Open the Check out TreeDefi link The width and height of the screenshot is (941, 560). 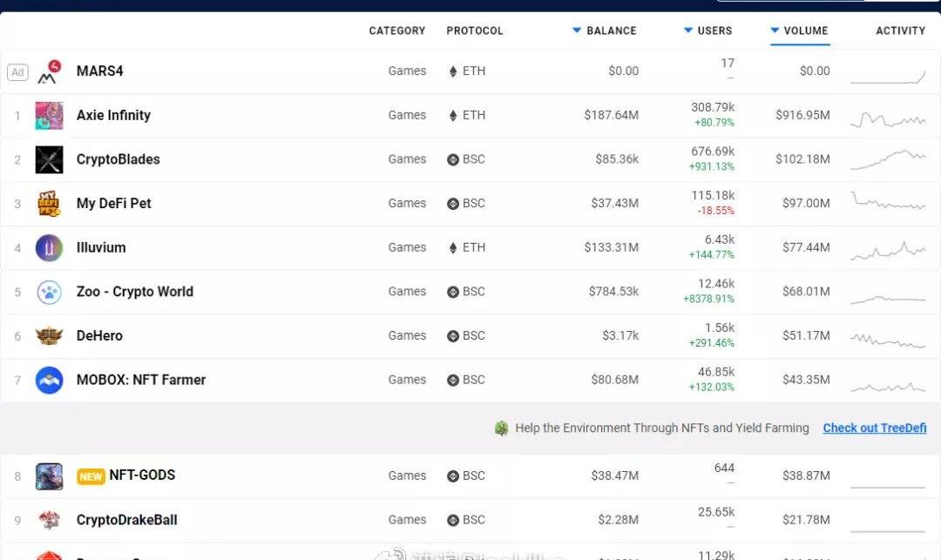[874, 428]
